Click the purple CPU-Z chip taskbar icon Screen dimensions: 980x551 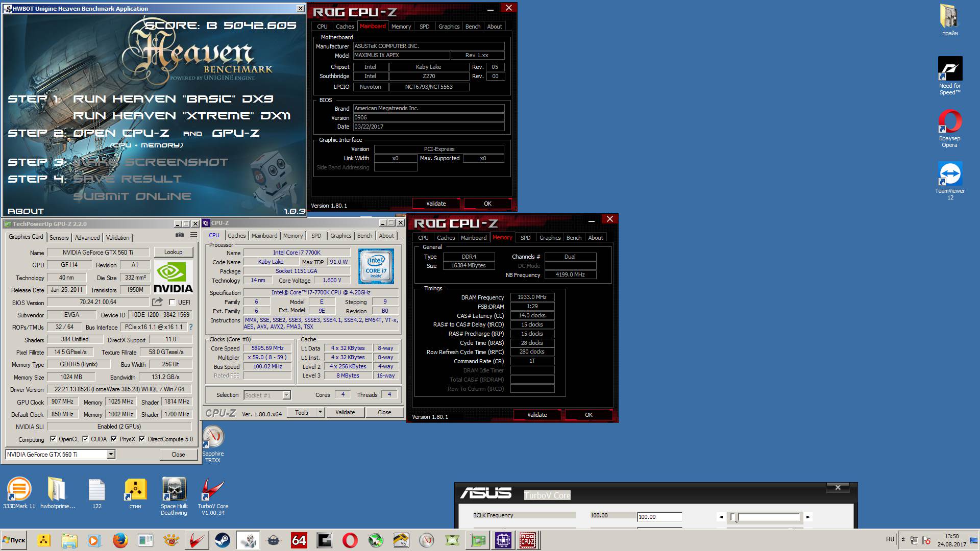point(503,540)
